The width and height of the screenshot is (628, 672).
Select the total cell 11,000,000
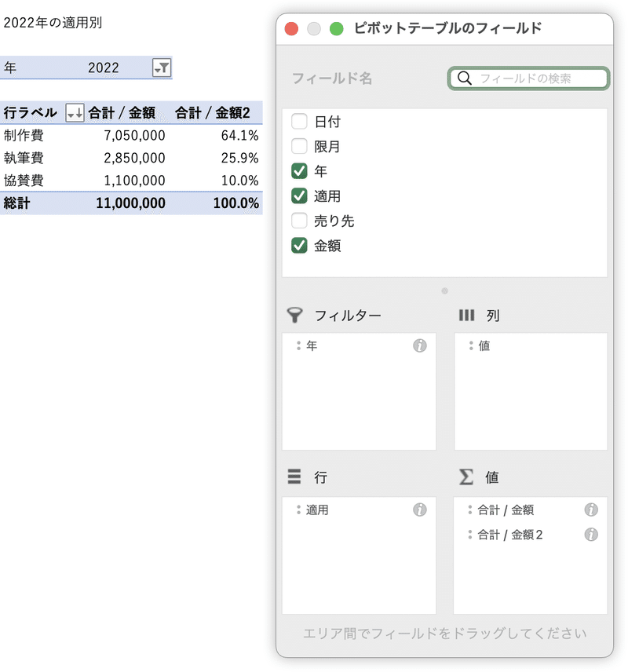pyautogui.click(x=127, y=203)
